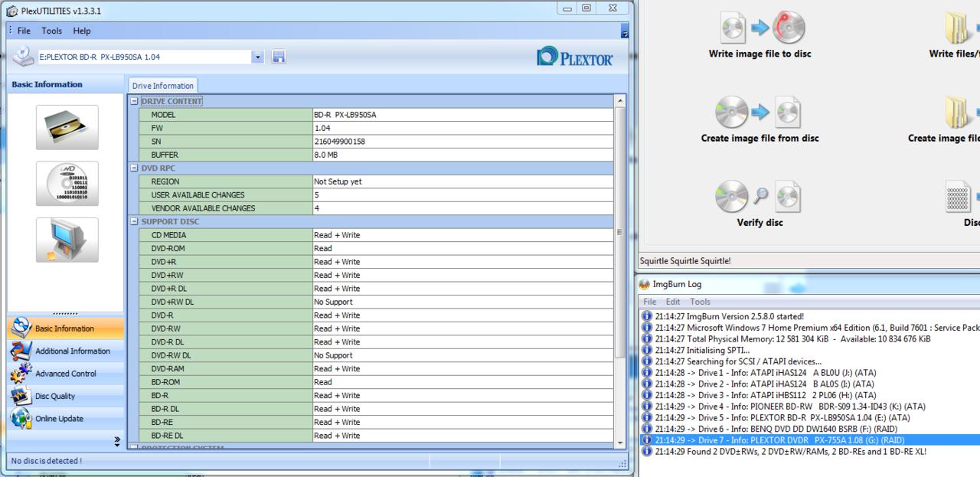Viewport: 980px width, 477px height.
Task: Open the Tools menu in ImgBurn Log
Action: coord(700,302)
